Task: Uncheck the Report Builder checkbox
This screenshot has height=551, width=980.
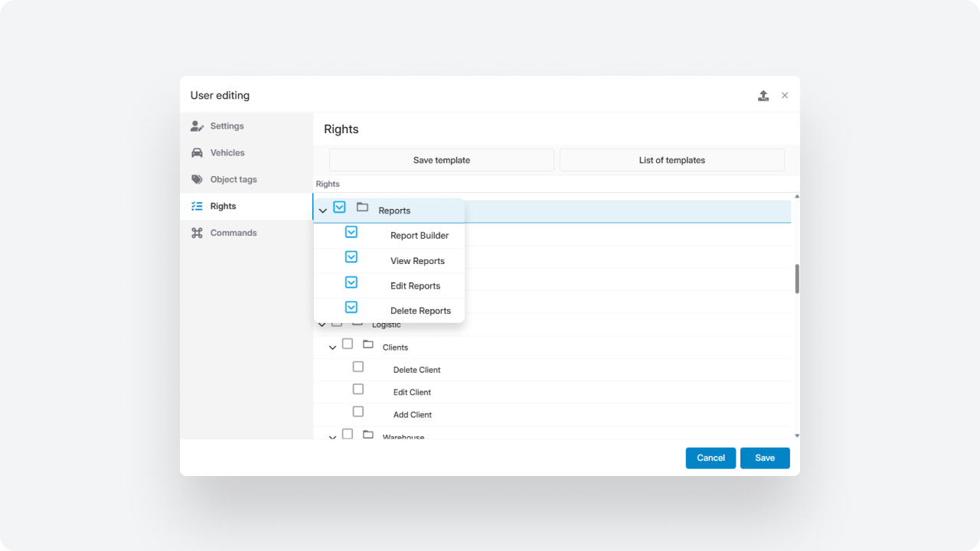Action: pyautogui.click(x=351, y=232)
